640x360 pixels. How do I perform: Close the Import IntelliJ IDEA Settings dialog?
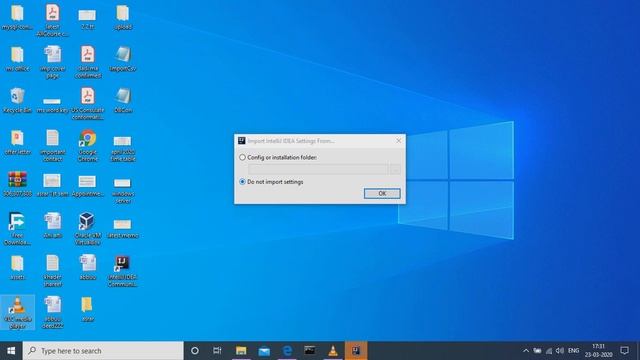tap(399, 141)
